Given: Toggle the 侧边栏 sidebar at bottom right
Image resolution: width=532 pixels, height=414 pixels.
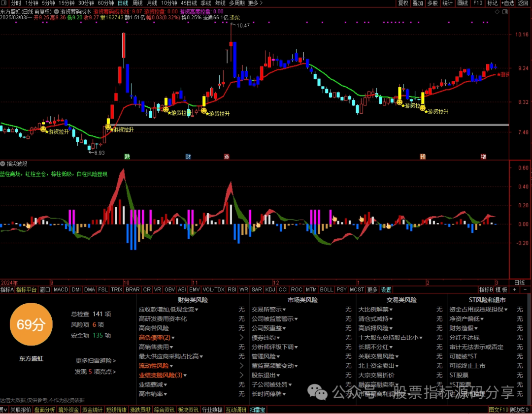Looking at the screenshot, I should click(519, 410).
